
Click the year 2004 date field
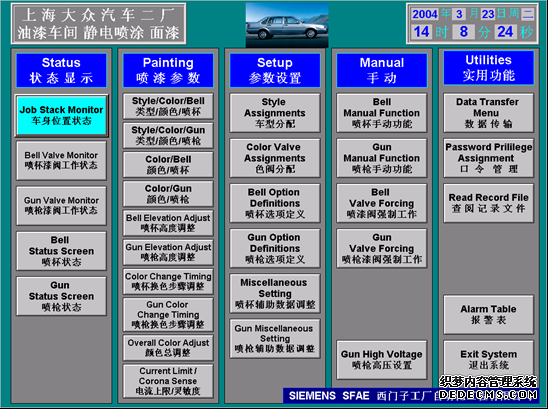pos(425,14)
